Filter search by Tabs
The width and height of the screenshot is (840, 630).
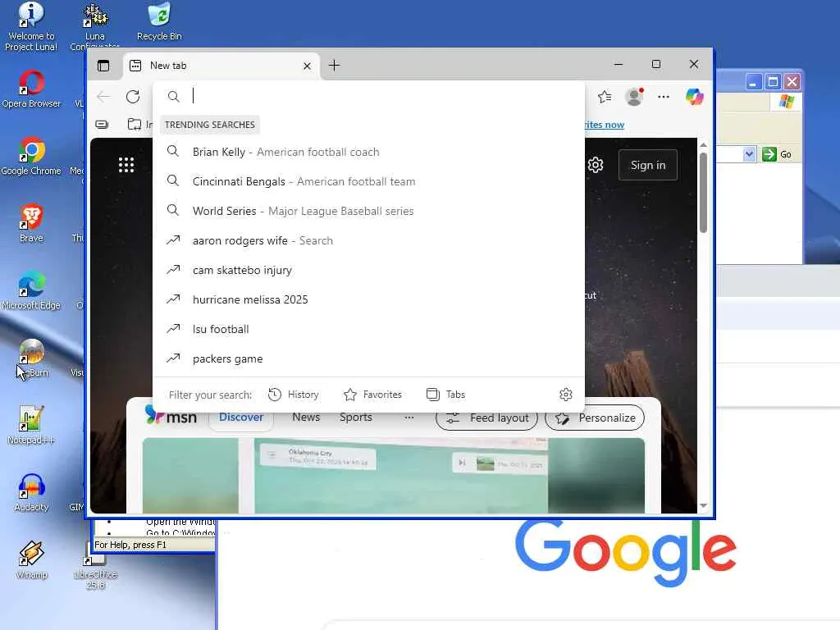pyautogui.click(x=445, y=395)
